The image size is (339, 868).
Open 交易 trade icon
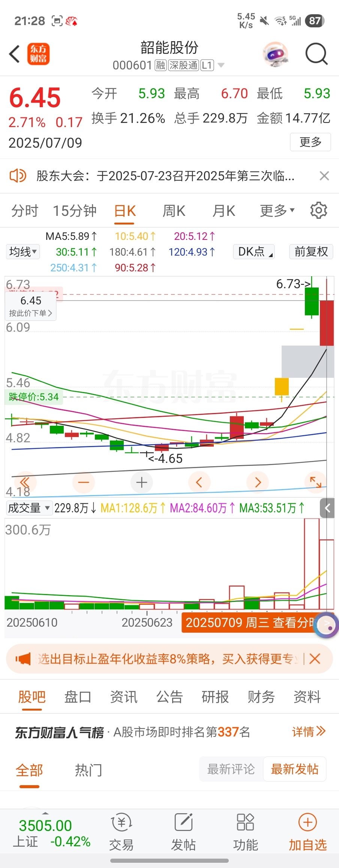point(121,832)
